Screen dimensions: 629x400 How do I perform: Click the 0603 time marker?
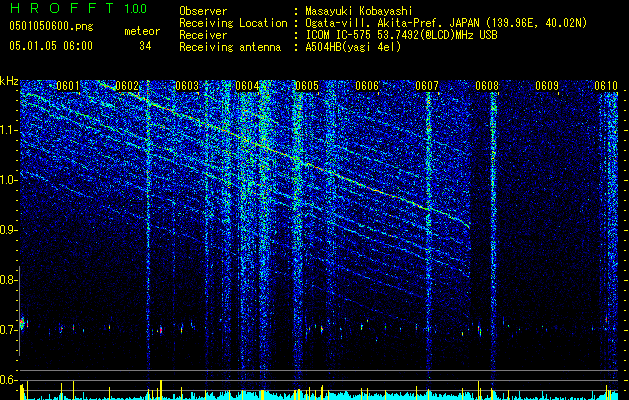click(187, 86)
